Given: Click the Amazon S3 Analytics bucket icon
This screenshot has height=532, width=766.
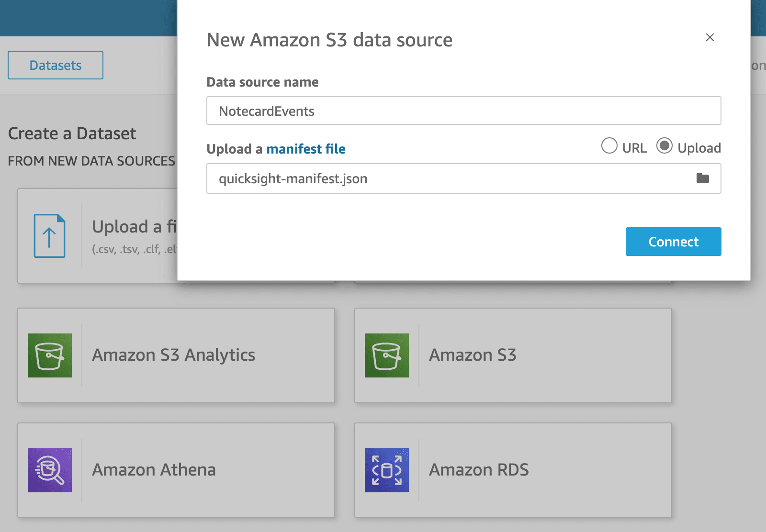Looking at the screenshot, I should pyautogui.click(x=50, y=355).
